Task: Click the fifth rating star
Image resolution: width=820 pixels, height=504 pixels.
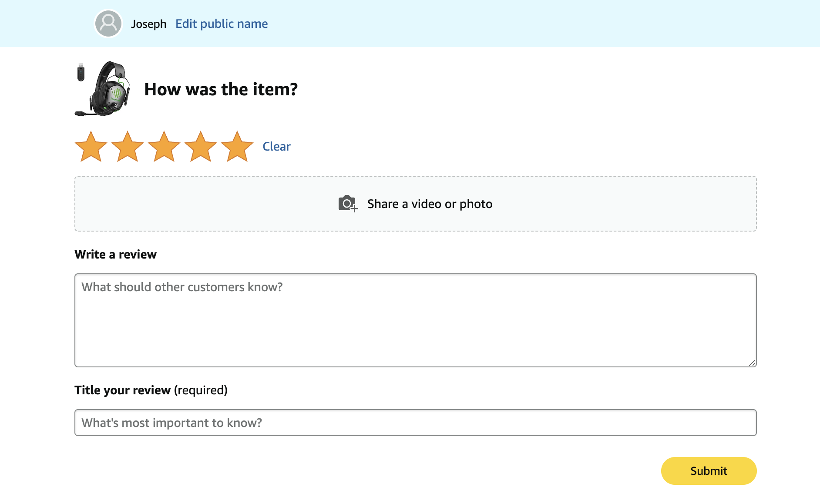Action: pyautogui.click(x=237, y=147)
